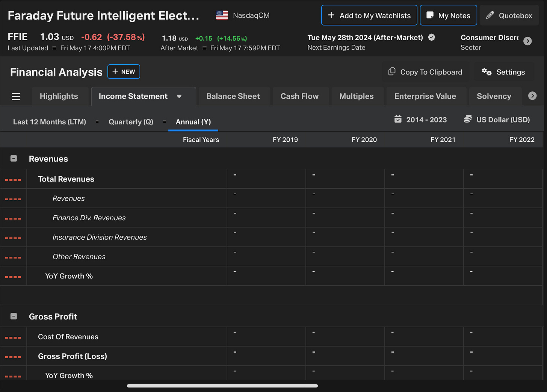Click the red dashed icon for Revenues YoY Growth
The image size is (547, 392).
click(13, 277)
